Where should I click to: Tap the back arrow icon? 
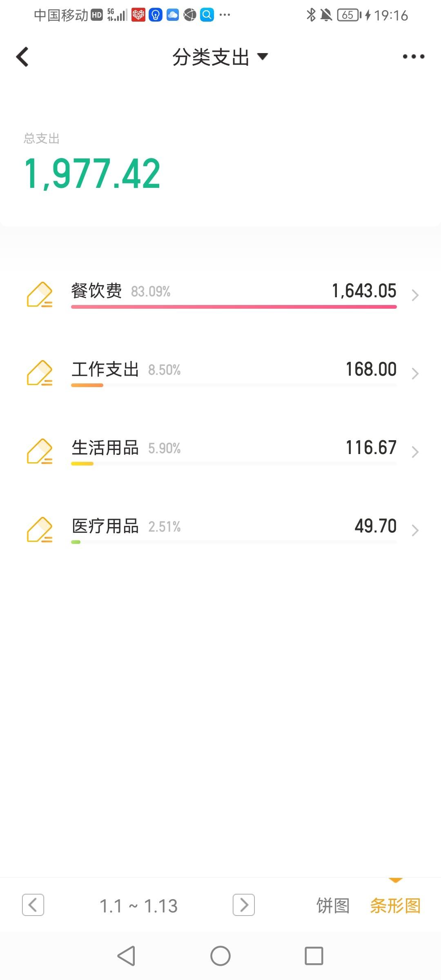point(22,57)
